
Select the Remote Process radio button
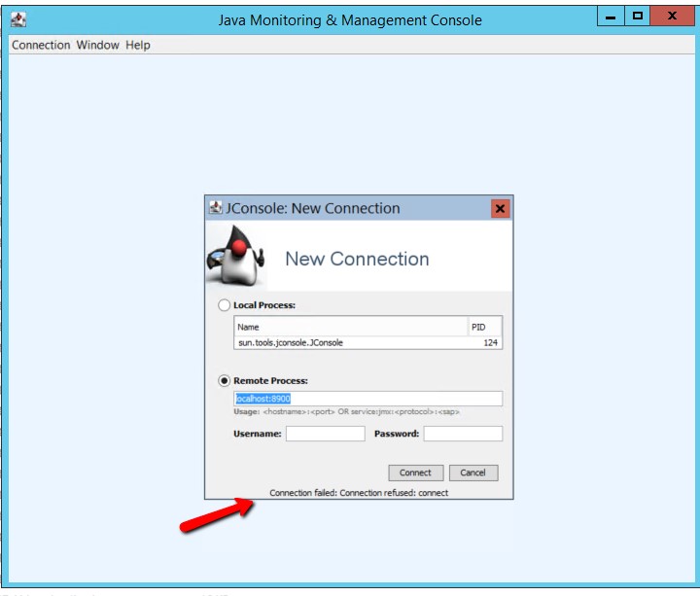point(224,381)
